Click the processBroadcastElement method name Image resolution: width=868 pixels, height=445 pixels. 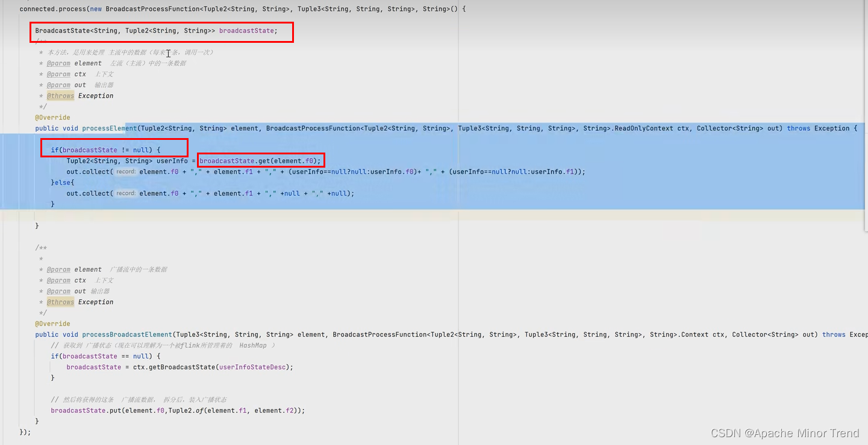point(126,334)
